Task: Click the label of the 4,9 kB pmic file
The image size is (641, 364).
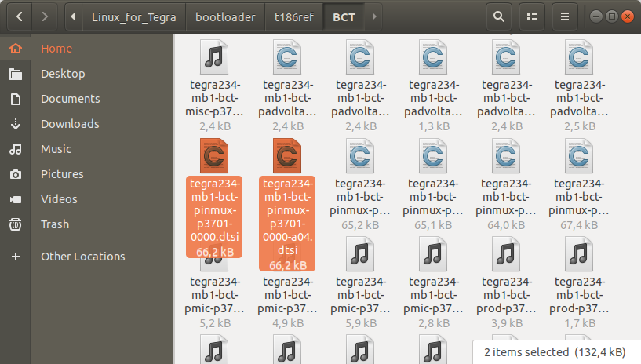Action: [287, 295]
